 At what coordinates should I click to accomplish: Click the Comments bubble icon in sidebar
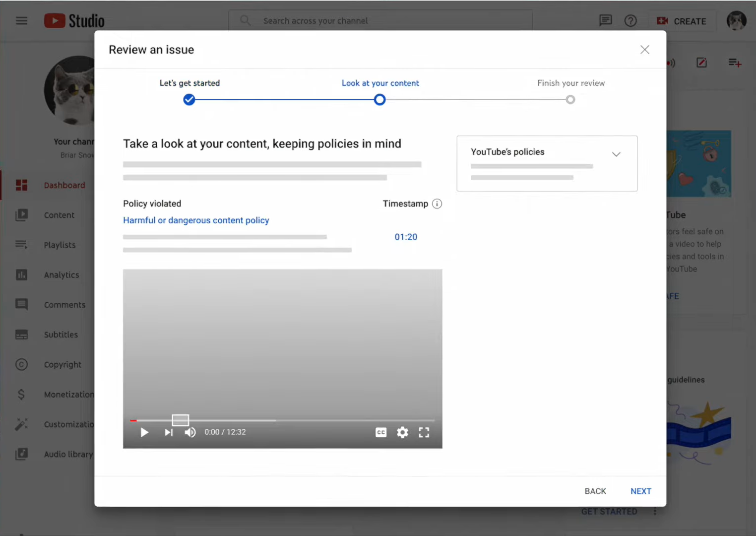[21, 305]
